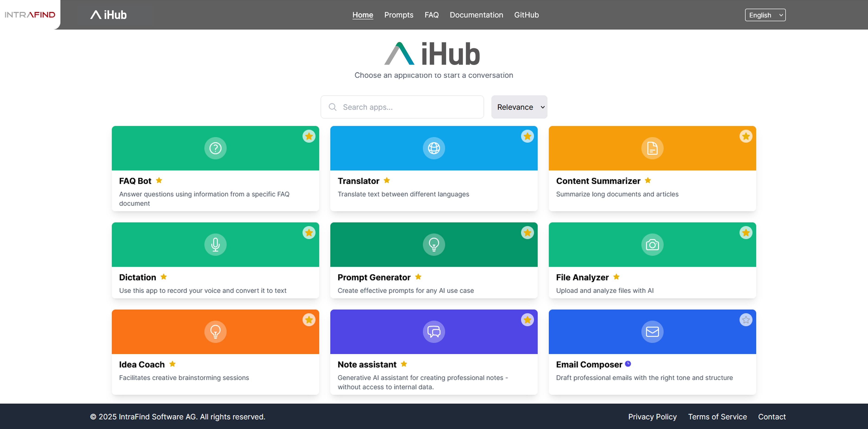Viewport: 868px width, 429px height.
Task: Open the Prompts page
Action: pos(399,15)
